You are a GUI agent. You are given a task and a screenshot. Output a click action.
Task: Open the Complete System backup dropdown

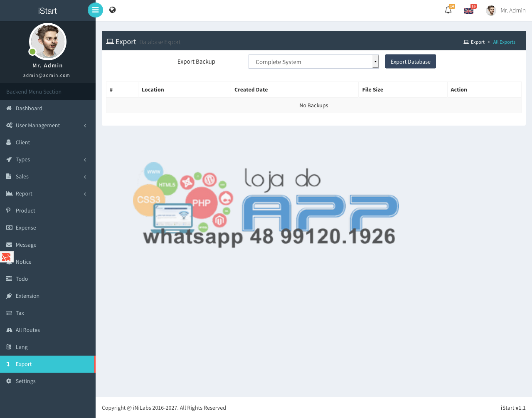pyautogui.click(x=313, y=62)
